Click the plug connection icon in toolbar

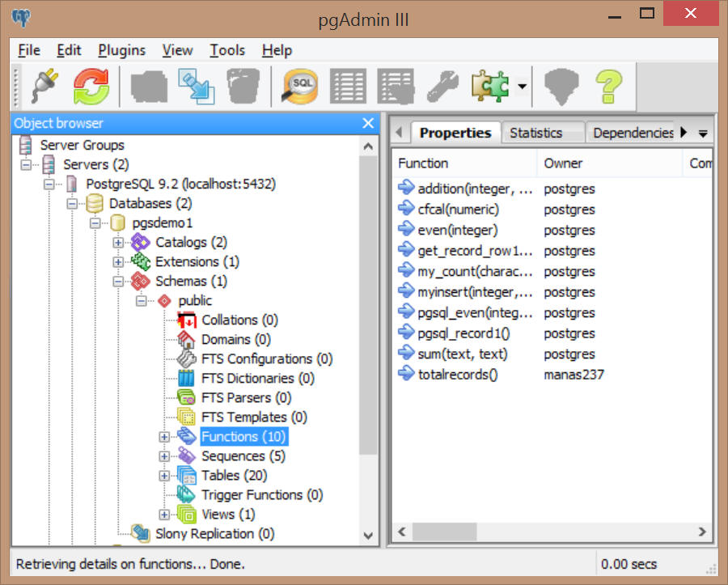click(45, 87)
